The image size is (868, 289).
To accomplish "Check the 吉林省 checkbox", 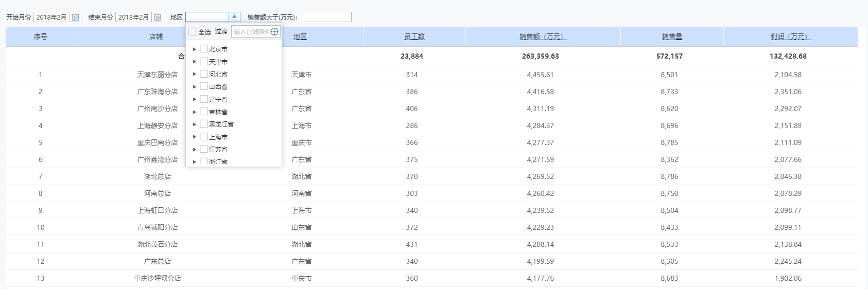I will click(x=203, y=112).
